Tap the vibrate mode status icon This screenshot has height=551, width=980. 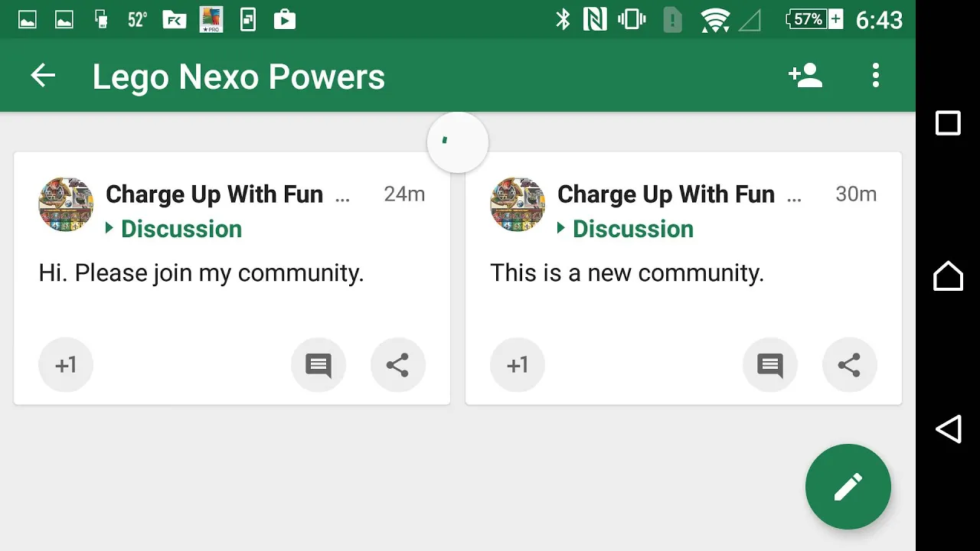tap(632, 20)
